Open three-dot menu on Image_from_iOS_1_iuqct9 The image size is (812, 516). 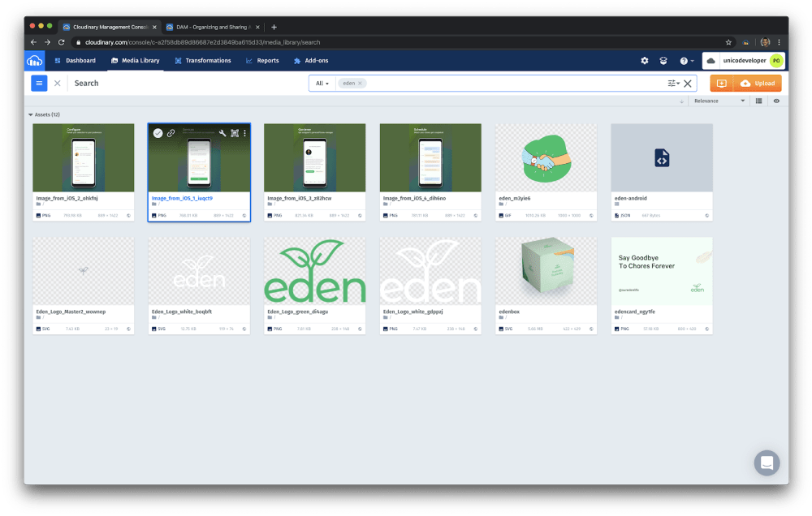coord(245,134)
